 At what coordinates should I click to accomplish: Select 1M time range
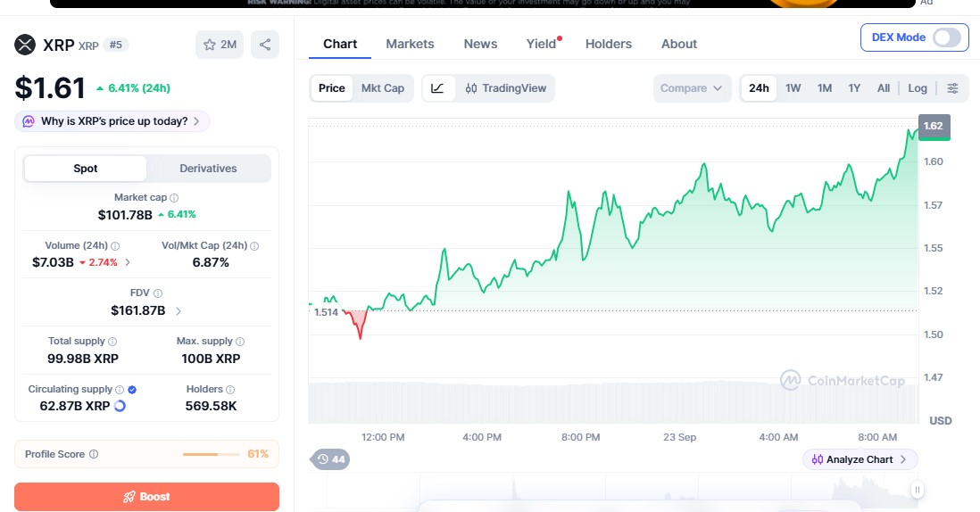(x=825, y=88)
